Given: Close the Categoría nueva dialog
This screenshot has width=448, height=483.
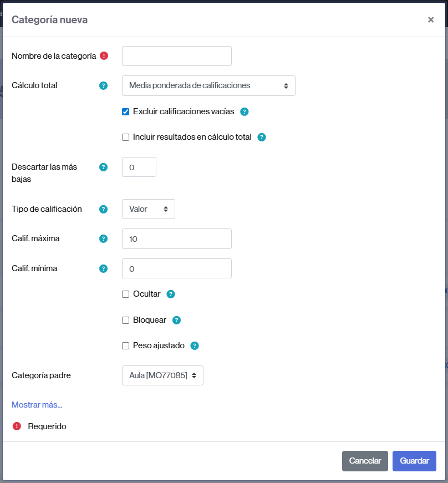Looking at the screenshot, I should coord(431,20).
